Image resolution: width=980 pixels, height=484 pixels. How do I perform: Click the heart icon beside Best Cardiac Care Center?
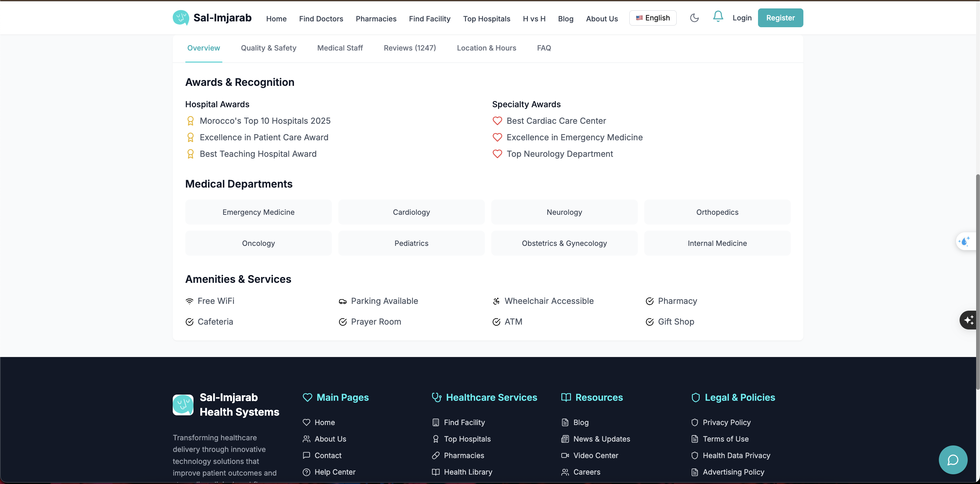click(x=497, y=121)
